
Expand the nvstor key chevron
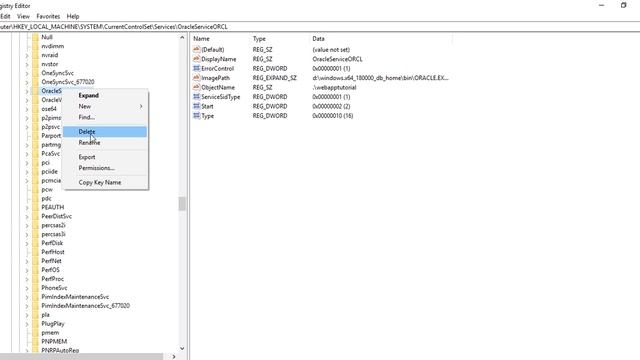[27, 64]
